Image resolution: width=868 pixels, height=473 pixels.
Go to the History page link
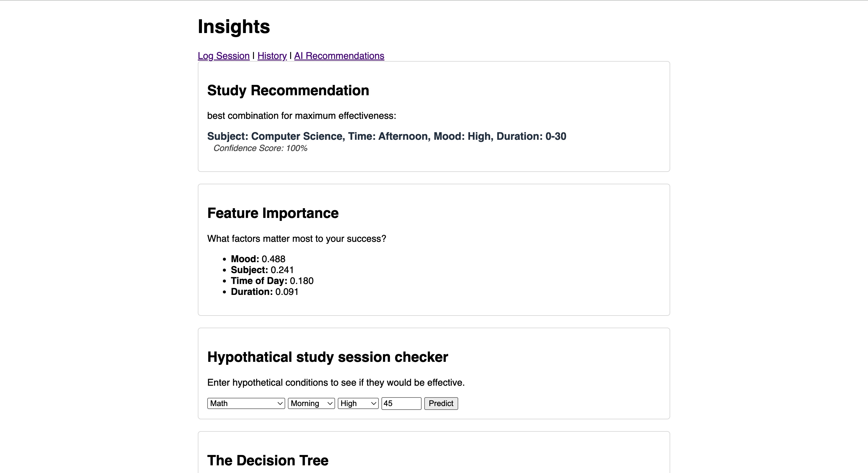[272, 56]
